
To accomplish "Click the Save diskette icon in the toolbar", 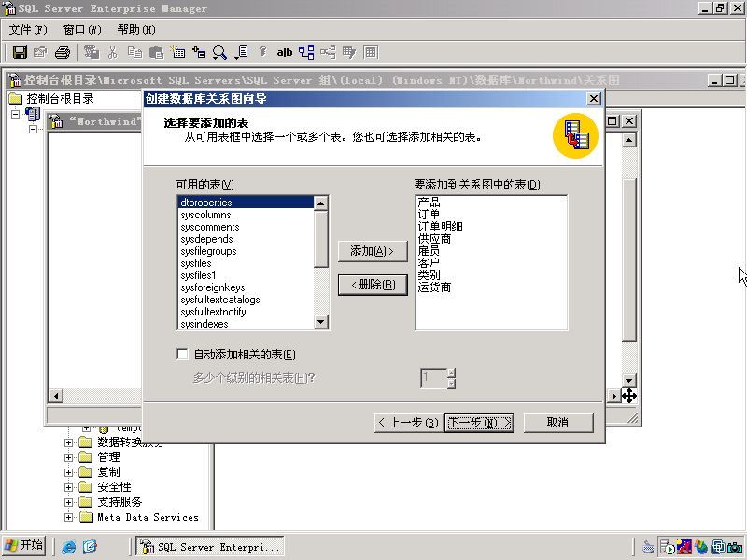I will pos(20,52).
